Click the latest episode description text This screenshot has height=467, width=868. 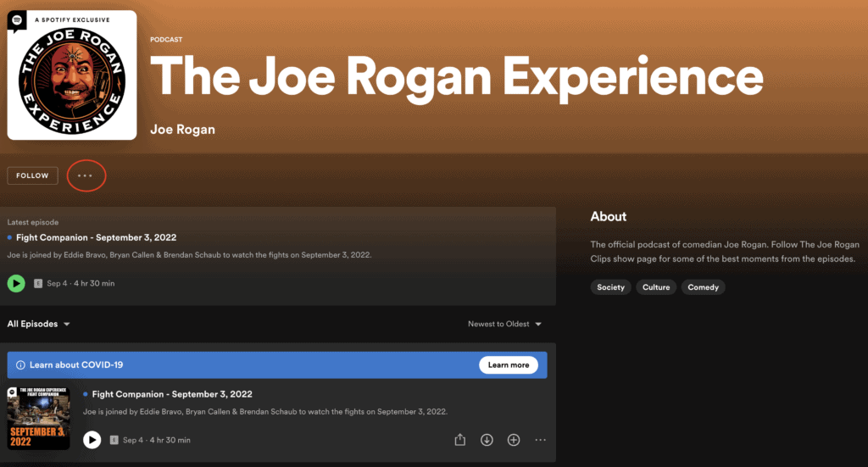click(189, 255)
